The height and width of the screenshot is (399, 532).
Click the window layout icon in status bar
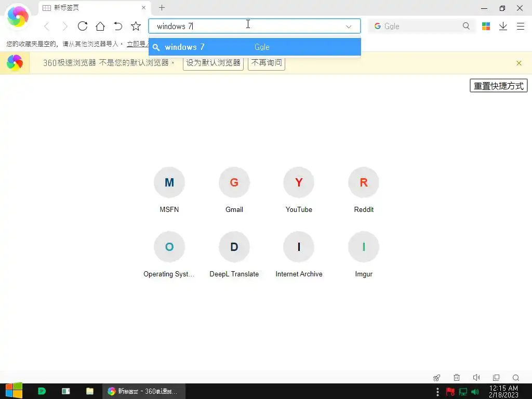[496, 377]
